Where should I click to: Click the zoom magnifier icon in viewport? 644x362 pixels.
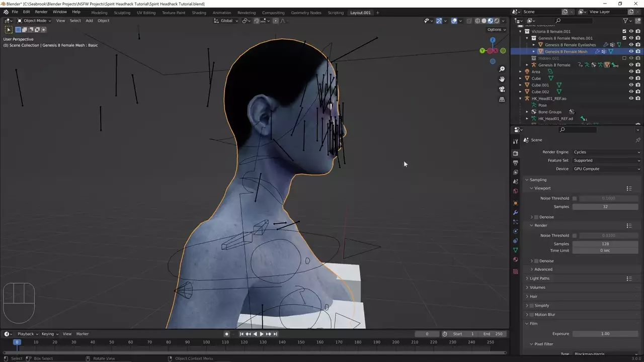502,69
